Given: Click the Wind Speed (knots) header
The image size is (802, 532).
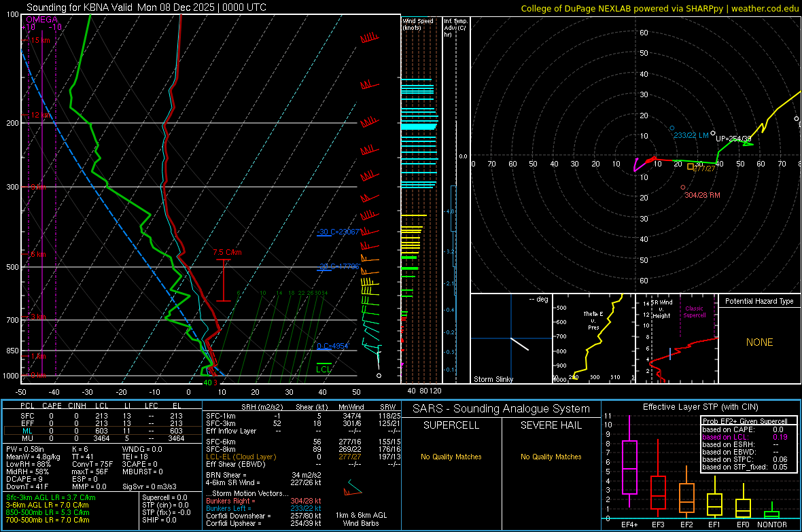Looking at the screenshot, I should pyautogui.click(x=418, y=24).
